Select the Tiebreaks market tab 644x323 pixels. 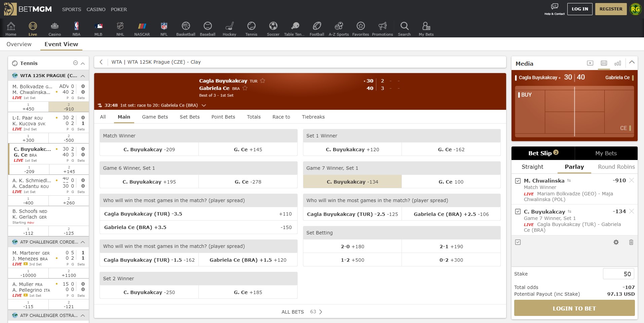313,117
